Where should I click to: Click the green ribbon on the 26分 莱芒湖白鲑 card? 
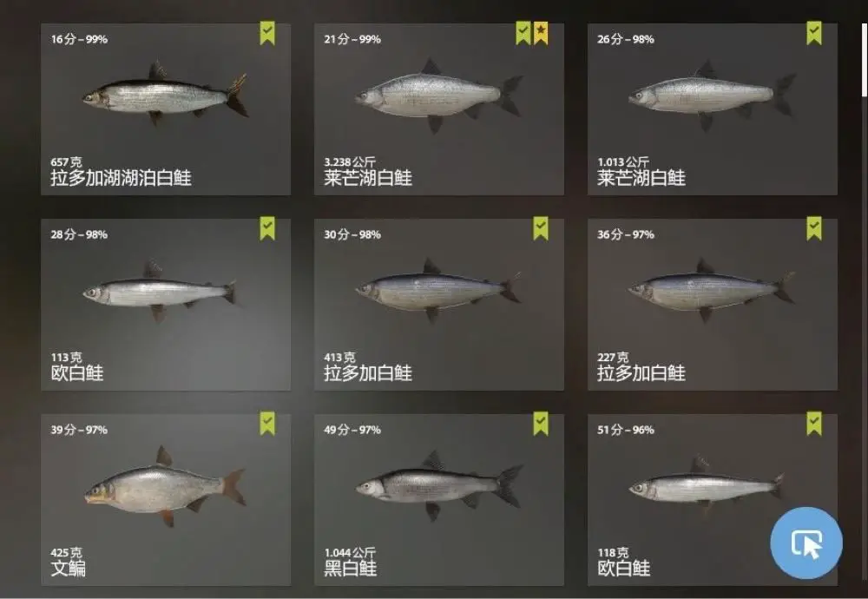(814, 33)
